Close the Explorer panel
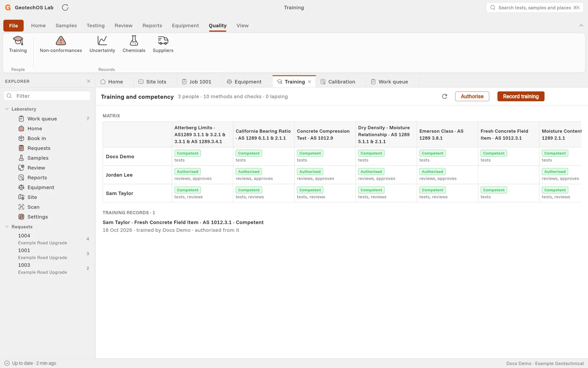This screenshot has height=368, width=588. [x=89, y=81]
